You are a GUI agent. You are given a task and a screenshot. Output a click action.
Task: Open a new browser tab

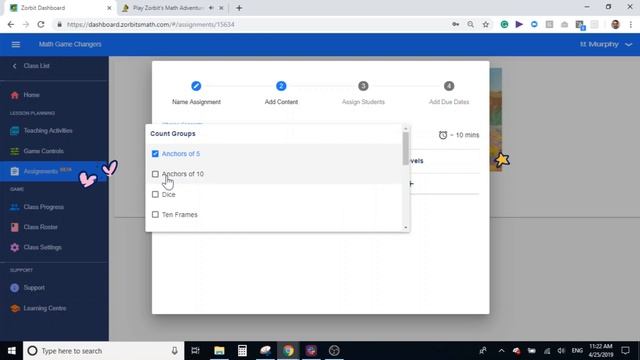click(x=239, y=8)
